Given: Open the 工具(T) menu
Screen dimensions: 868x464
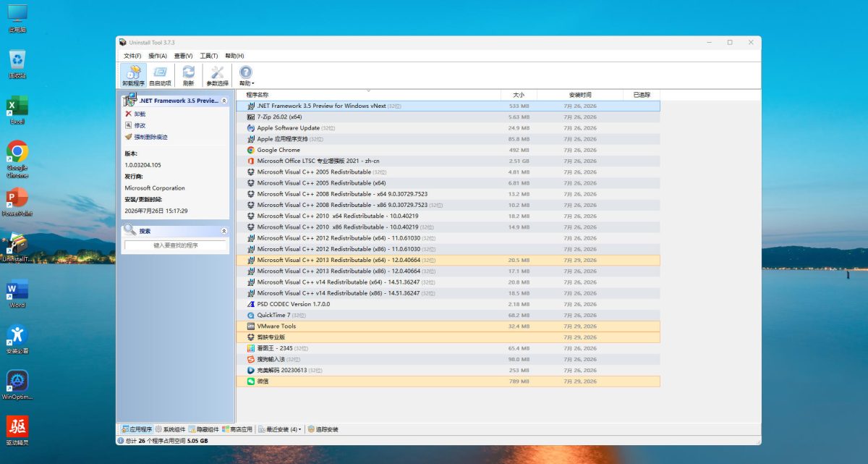Looking at the screenshot, I should [209, 56].
